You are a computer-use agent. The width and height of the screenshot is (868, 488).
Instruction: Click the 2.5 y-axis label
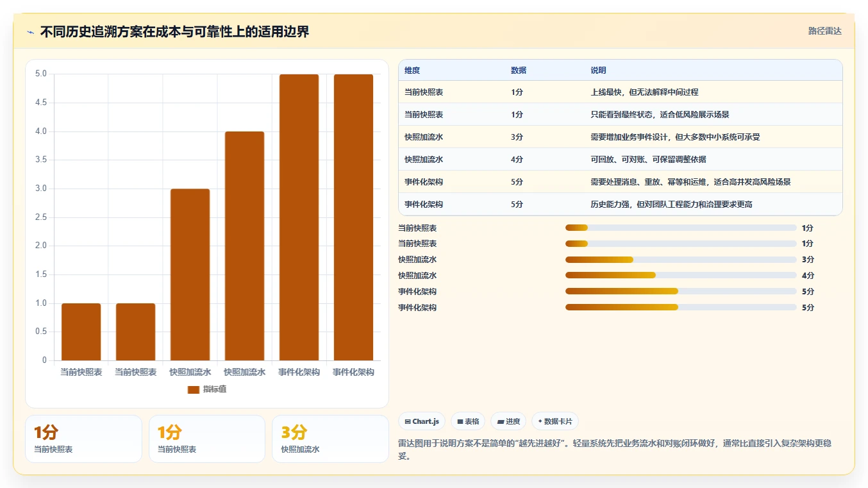[x=41, y=217]
